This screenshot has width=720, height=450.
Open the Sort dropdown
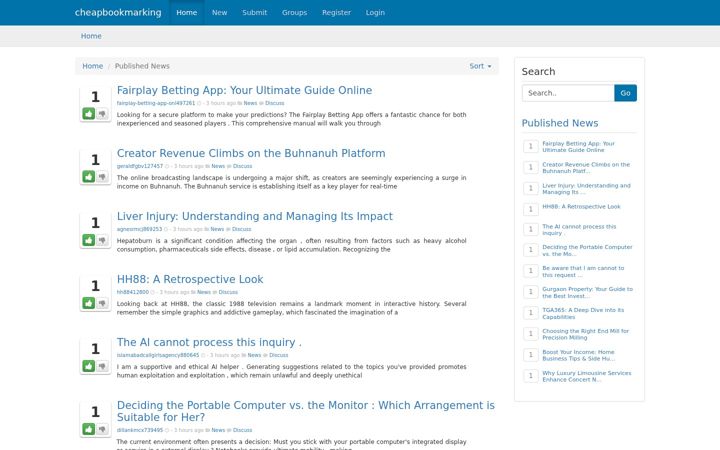[480, 66]
